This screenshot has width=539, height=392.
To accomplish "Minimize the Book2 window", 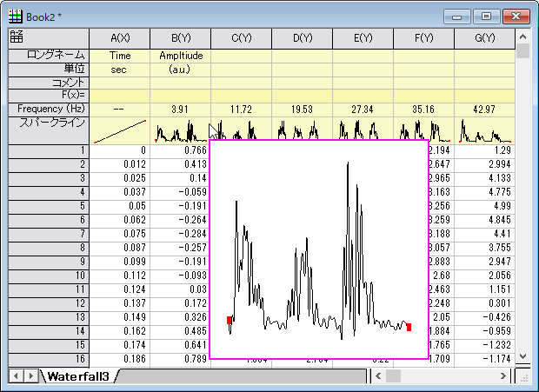I will pyautogui.click(x=456, y=17).
